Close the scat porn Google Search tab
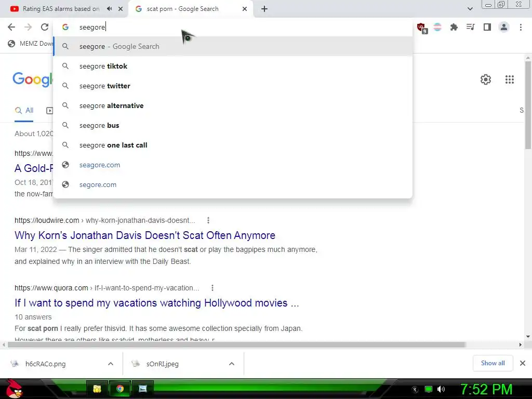532x399 pixels. pos(245,9)
